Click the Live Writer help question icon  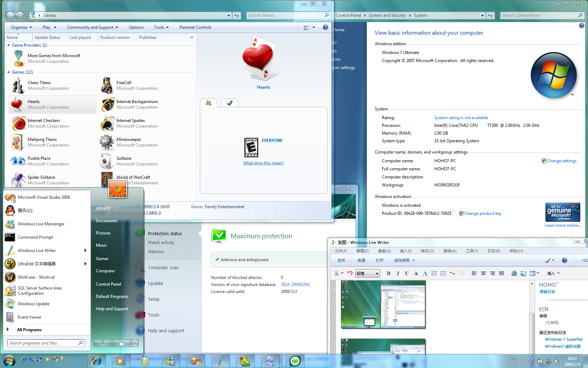tap(565, 260)
